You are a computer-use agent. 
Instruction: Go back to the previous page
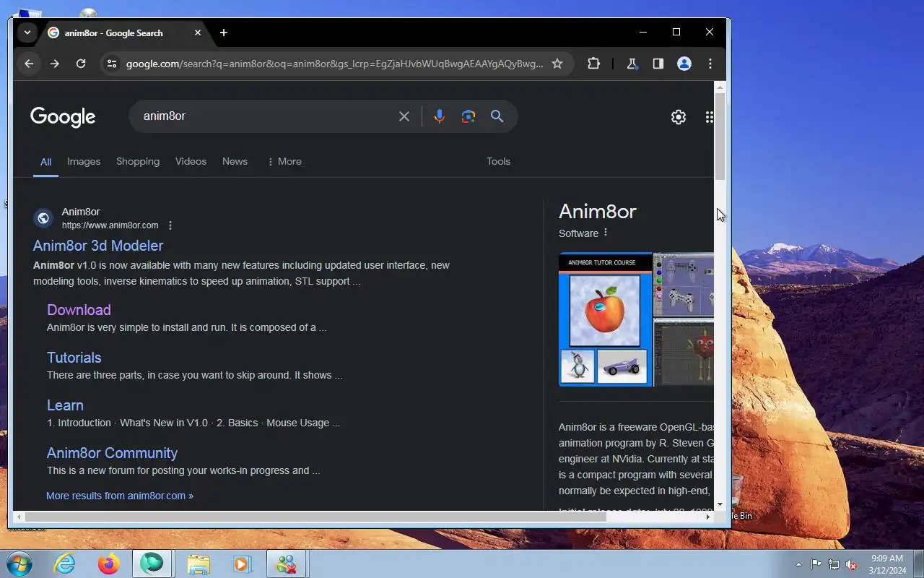tap(29, 64)
